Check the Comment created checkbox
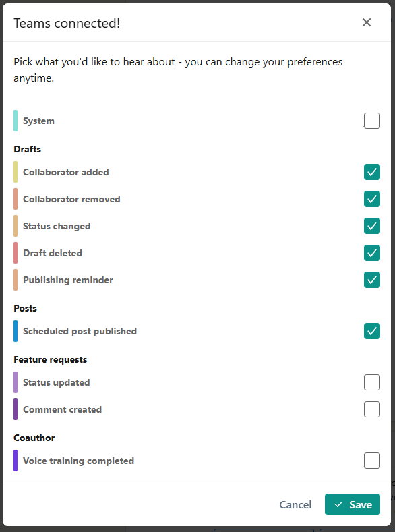This screenshot has height=532, width=395. coord(372,409)
